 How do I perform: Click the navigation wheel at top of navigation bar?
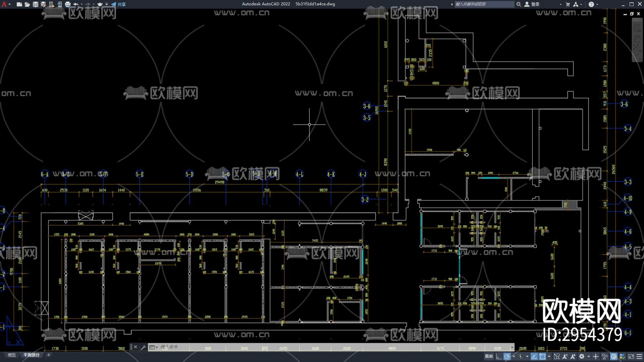pos(637,28)
